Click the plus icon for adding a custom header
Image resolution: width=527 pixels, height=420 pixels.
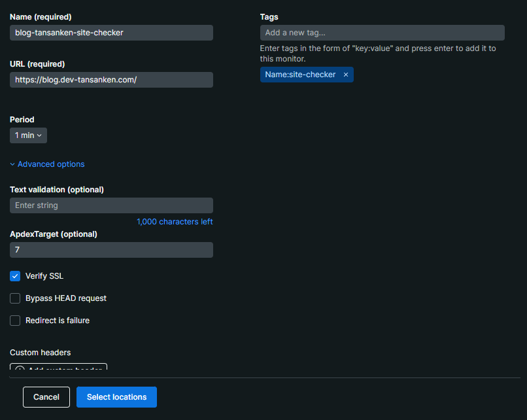20,368
